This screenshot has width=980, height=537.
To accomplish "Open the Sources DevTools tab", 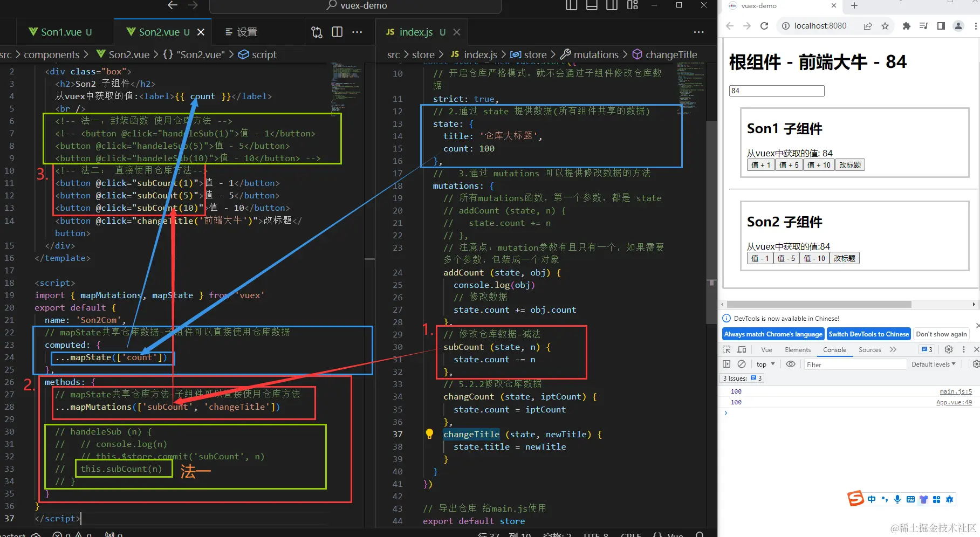I will coord(869,350).
